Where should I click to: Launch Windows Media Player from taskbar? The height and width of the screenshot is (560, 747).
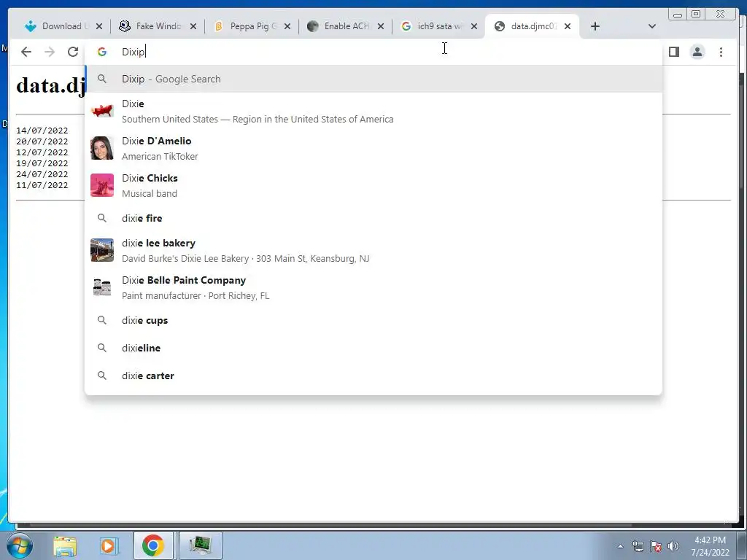tap(109, 545)
